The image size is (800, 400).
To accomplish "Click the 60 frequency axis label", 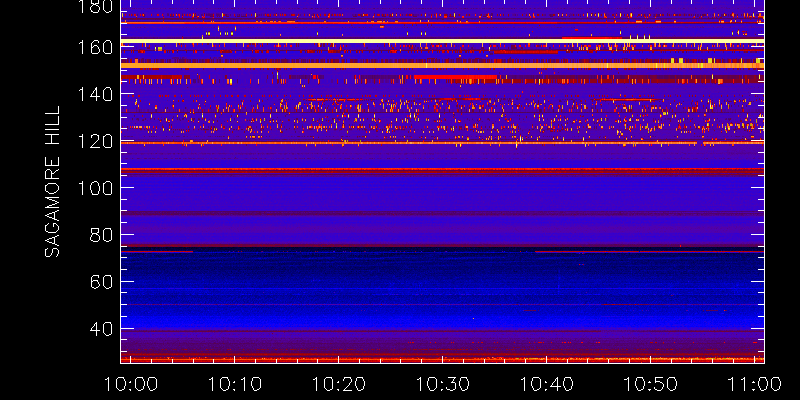I will (102, 282).
